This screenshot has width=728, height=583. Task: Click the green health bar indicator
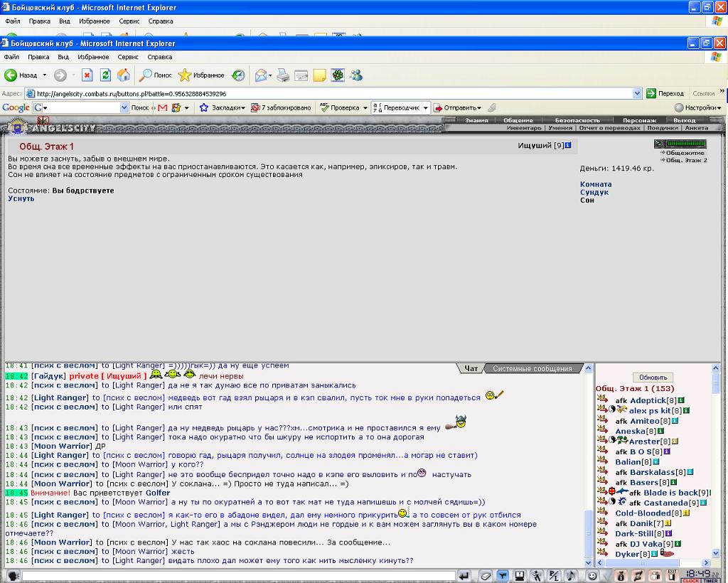click(x=686, y=144)
